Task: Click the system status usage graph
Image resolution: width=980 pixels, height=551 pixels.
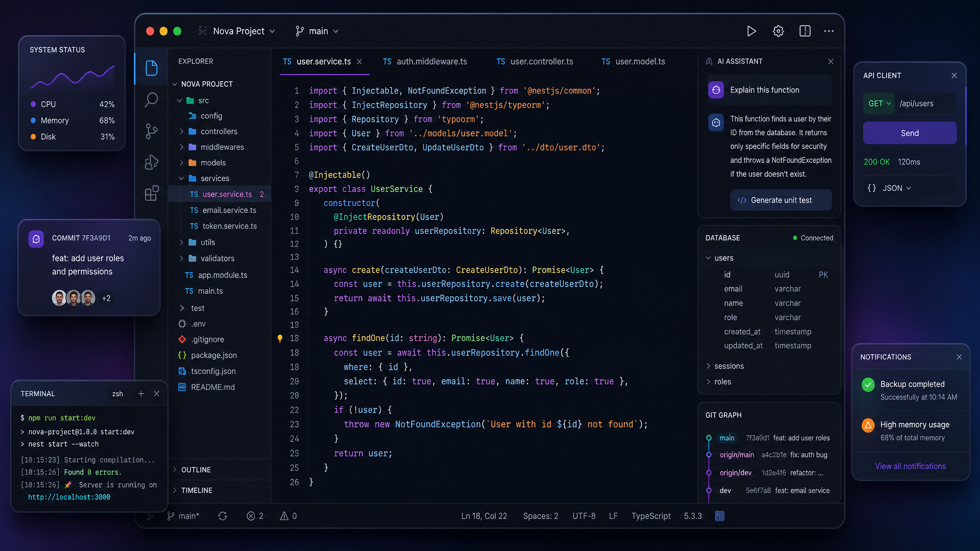Action: click(x=73, y=77)
